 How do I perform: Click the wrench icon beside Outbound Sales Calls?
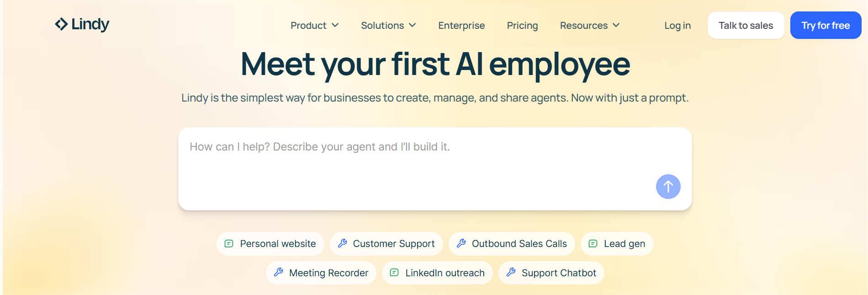(x=461, y=244)
